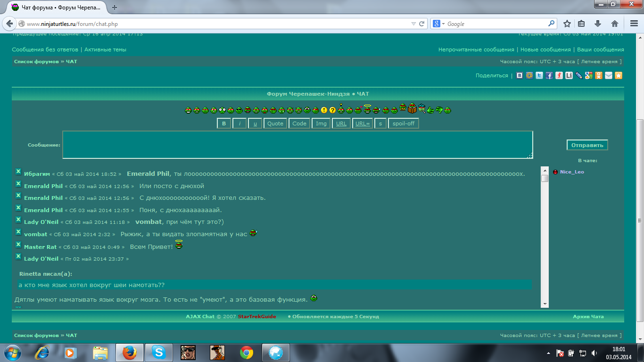
Task: Insert the wide-eyed white eyes turtle smiley
Action: tap(222, 110)
